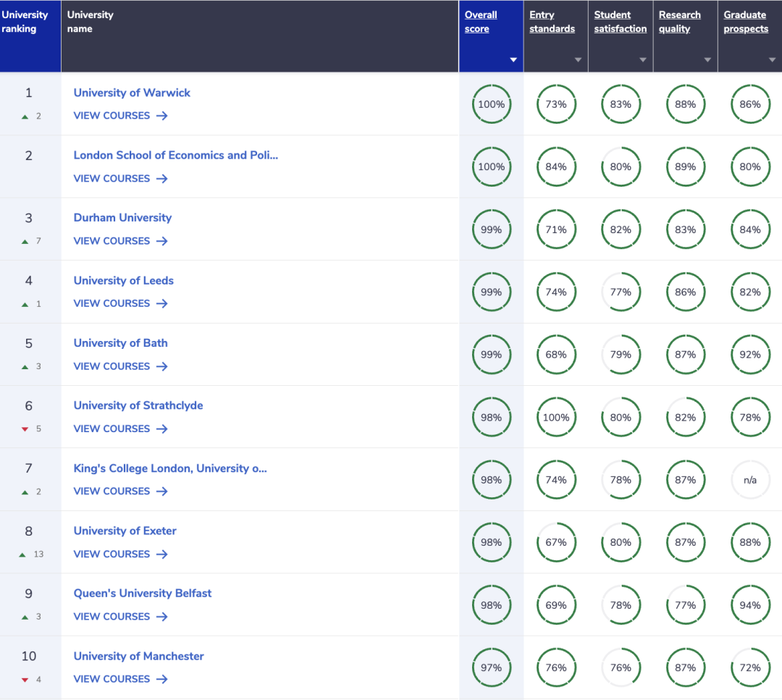This screenshot has height=700, width=782.
Task: Open the Entry standards sort dropdown arrow
Action: click(x=578, y=60)
